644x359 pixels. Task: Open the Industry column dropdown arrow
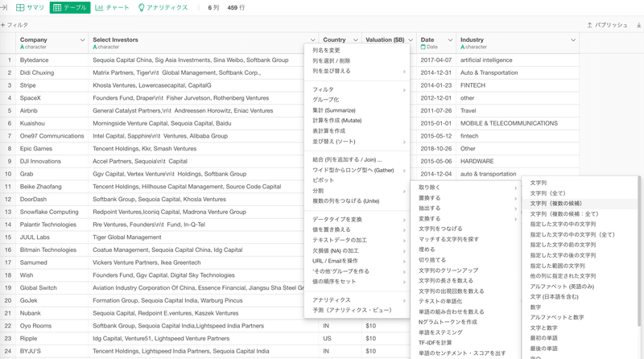point(573,39)
